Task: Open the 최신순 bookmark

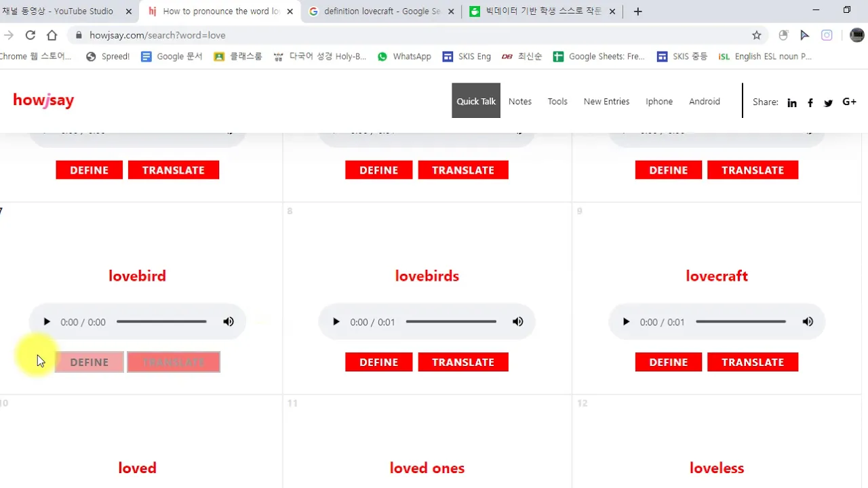Action: (x=522, y=56)
